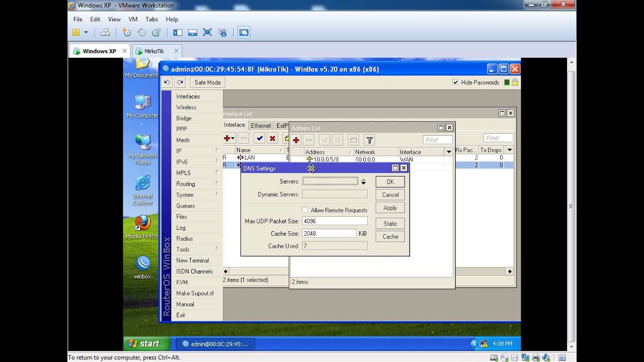644x362 pixels.
Task: Open the power options dropdown arrow
Action: tap(86, 32)
